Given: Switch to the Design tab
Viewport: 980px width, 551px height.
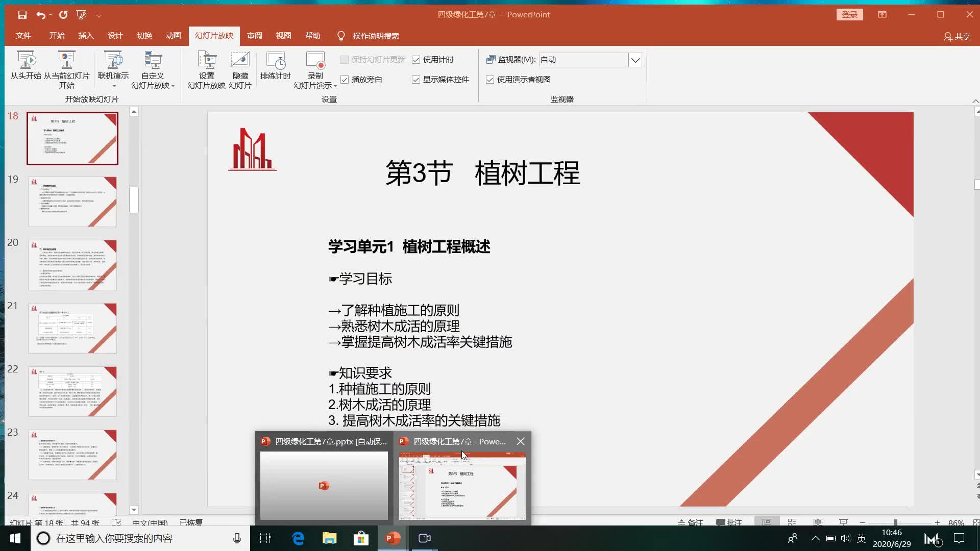Looking at the screenshot, I should click(115, 36).
